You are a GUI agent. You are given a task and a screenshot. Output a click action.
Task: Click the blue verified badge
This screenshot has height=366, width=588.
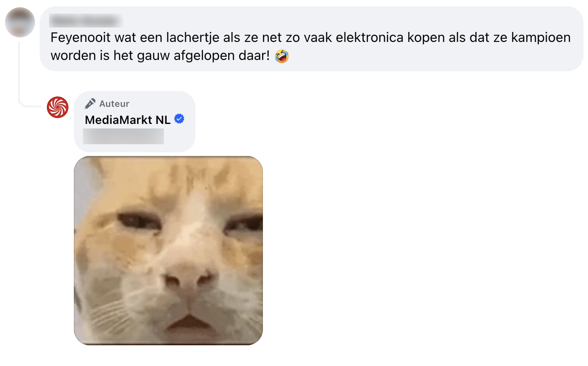(x=179, y=119)
